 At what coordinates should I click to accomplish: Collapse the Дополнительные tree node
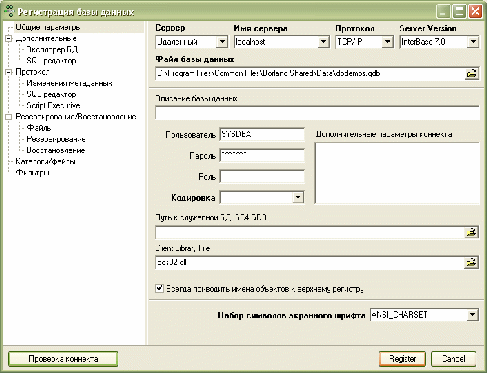click(9, 39)
